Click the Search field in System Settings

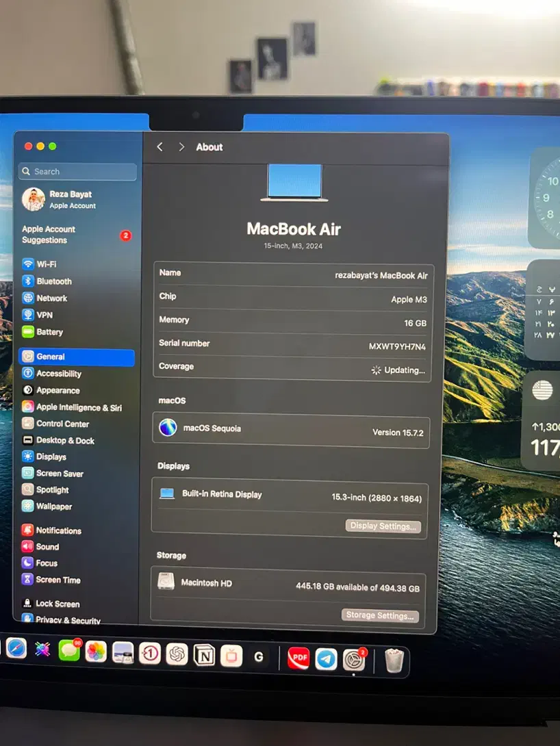coord(77,171)
